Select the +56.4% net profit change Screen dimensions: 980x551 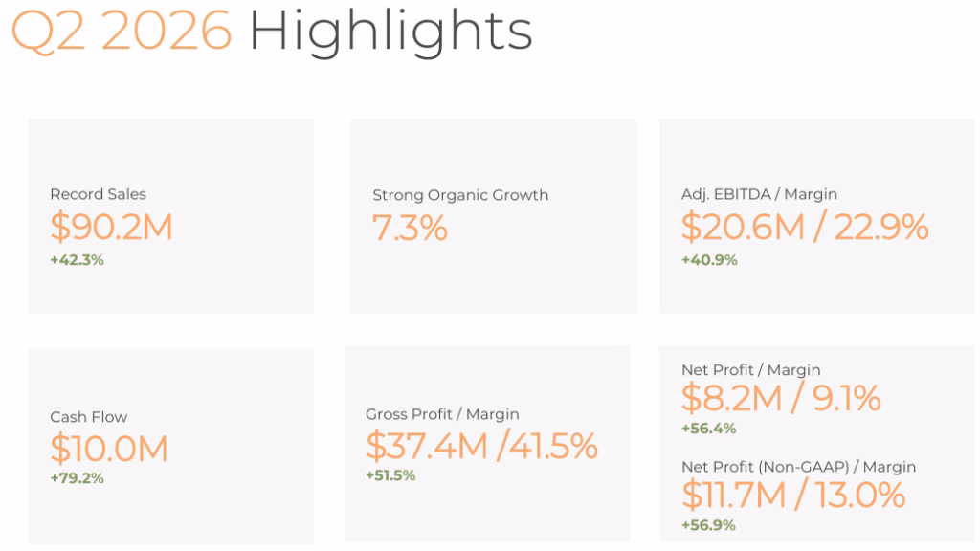709,429
